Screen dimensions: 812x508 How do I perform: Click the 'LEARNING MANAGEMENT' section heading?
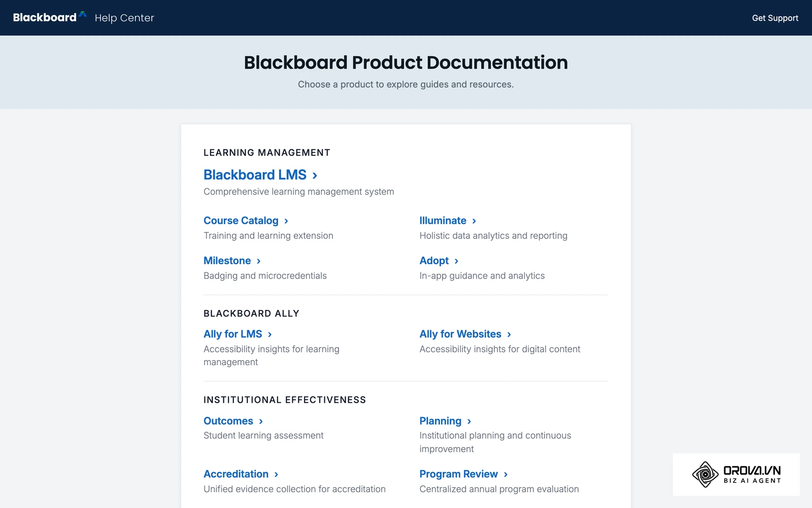coord(267,152)
